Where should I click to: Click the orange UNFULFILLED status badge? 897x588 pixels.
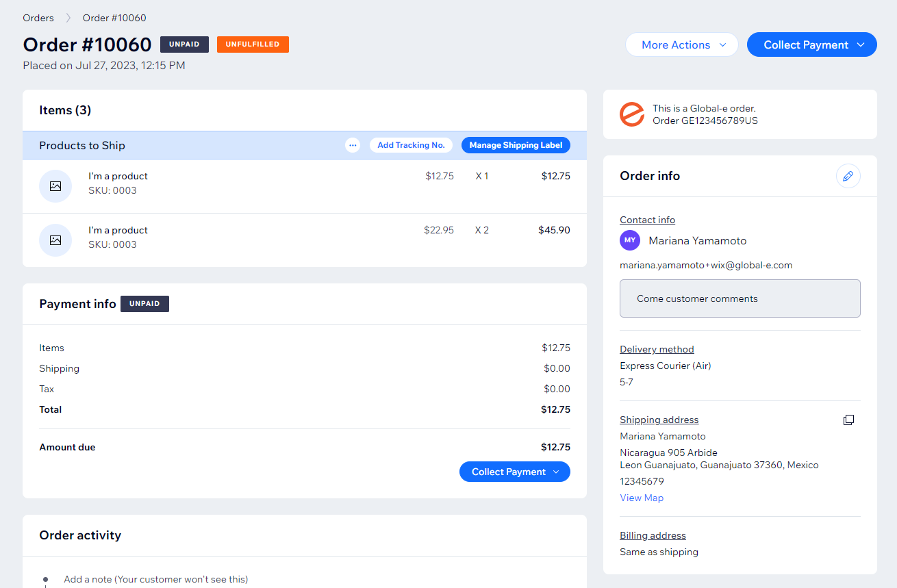tap(253, 44)
